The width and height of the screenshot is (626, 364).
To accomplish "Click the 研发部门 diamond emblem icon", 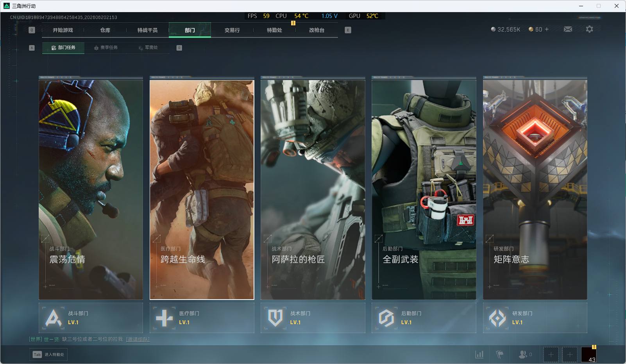I will pyautogui.click(x=497, y=318).
